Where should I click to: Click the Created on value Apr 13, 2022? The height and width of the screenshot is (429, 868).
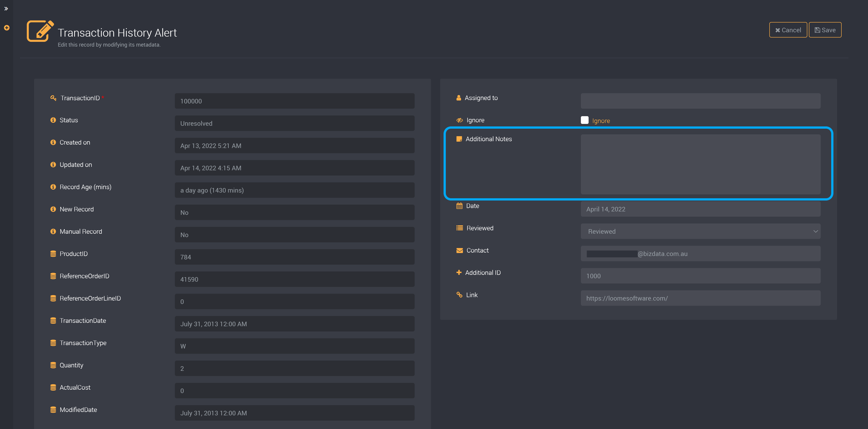pyautogui.click(x=294, y=145)
